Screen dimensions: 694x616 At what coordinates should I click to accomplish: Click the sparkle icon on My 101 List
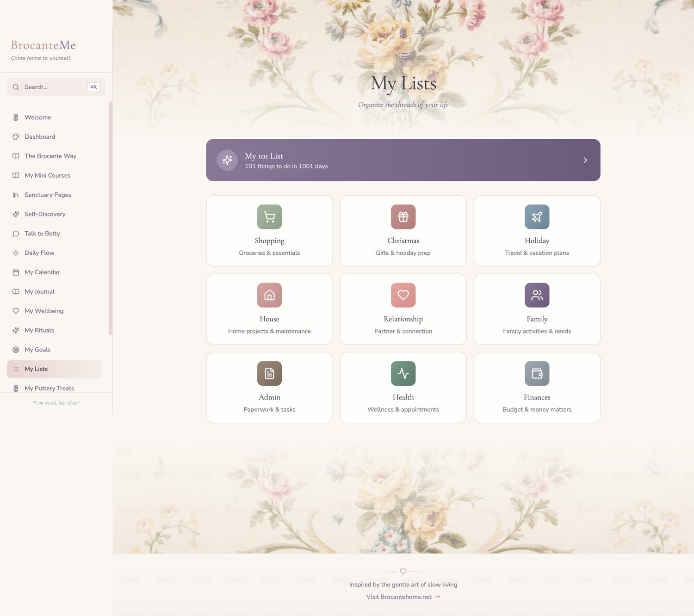point(227,160)
